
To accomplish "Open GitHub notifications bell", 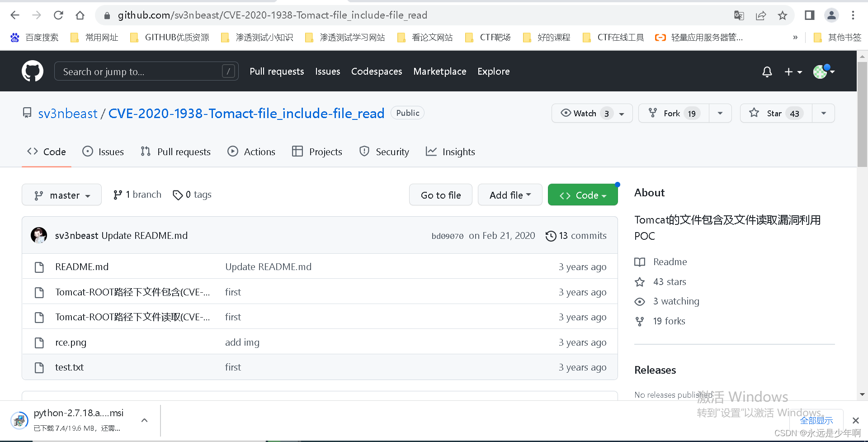I will 767,71.
